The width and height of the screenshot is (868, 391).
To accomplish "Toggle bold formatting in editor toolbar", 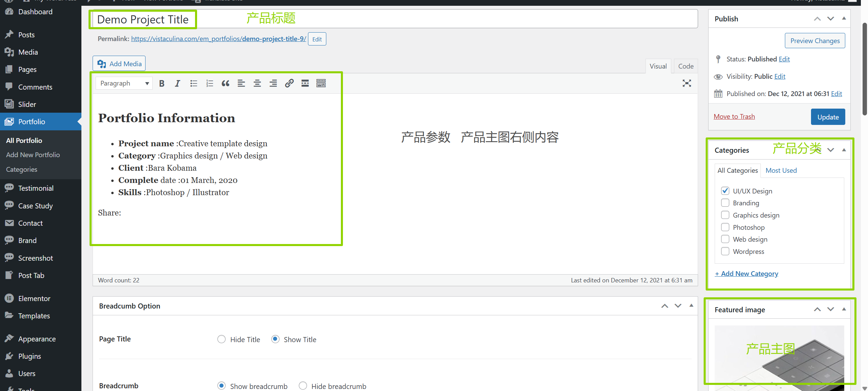I will (x=162, y=83).
